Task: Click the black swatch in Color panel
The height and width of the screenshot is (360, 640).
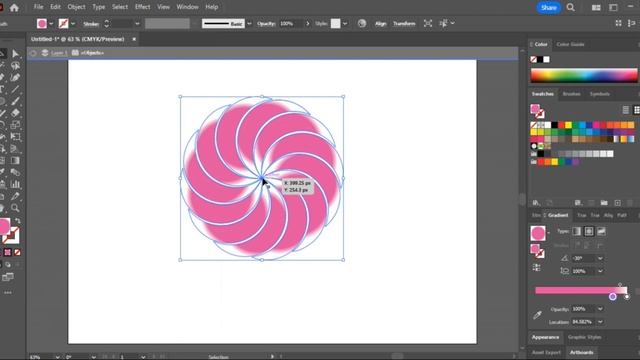Action: [x=540, y=60]
